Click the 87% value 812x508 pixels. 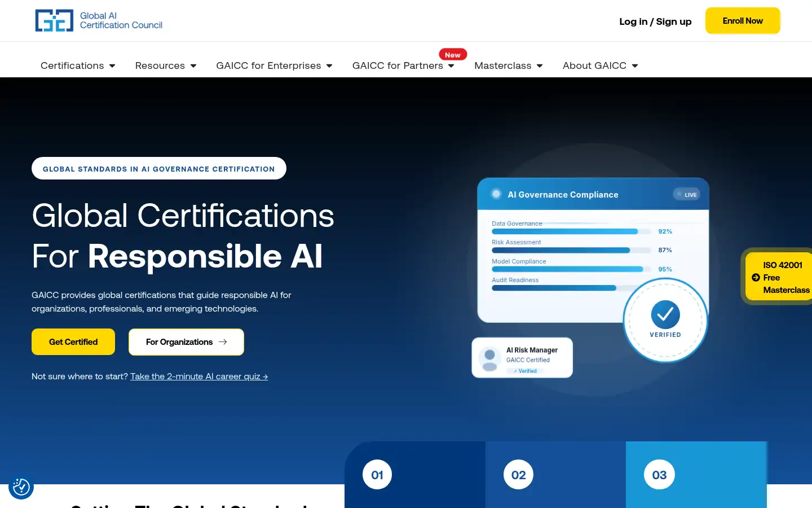[x=665, y=250]
